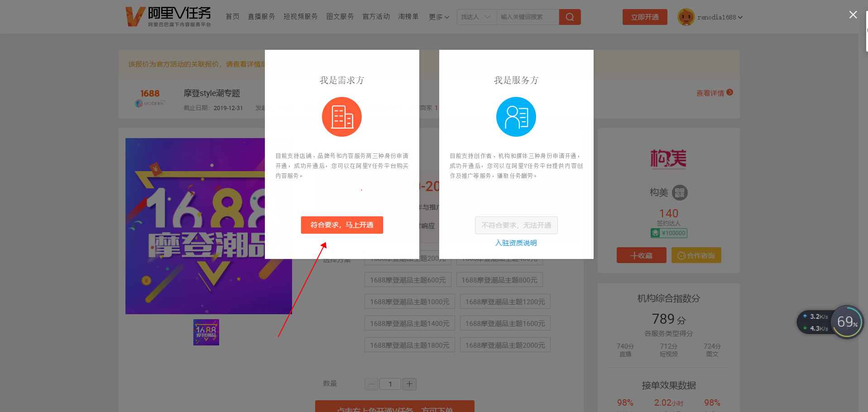Click the 查看详情 link
Image resolution: width=868 pixels, height=412 pixels.
point(710,93)
